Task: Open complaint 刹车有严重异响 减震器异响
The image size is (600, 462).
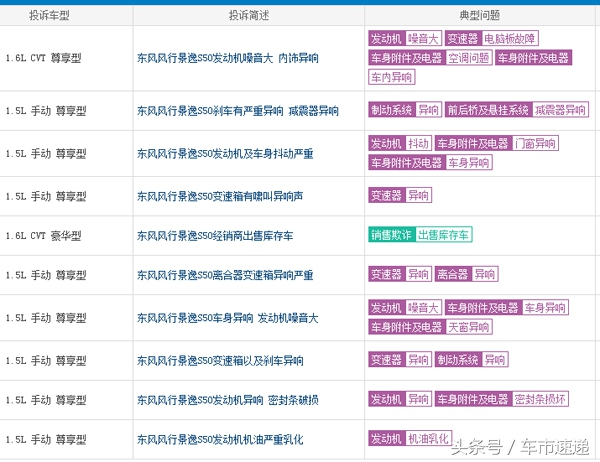Action: point(238,111)
